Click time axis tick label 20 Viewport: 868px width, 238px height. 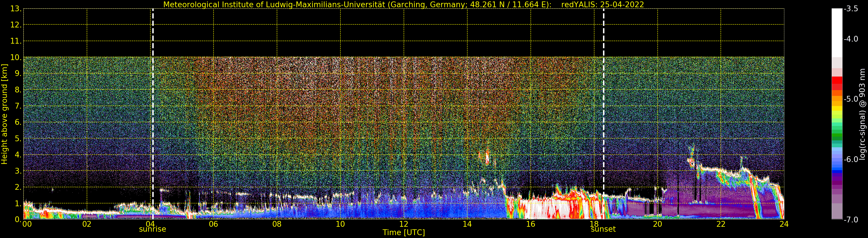[657, 224]
